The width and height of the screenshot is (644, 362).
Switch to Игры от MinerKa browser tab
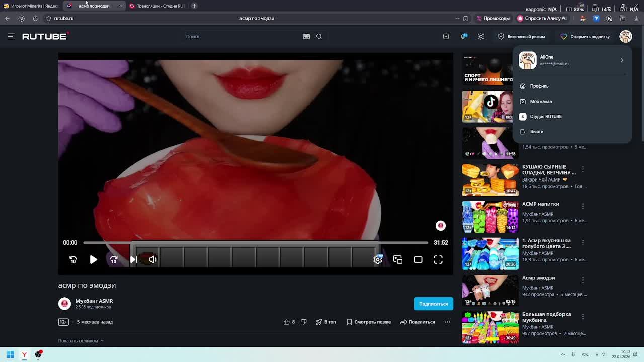(x=31, y=6)
